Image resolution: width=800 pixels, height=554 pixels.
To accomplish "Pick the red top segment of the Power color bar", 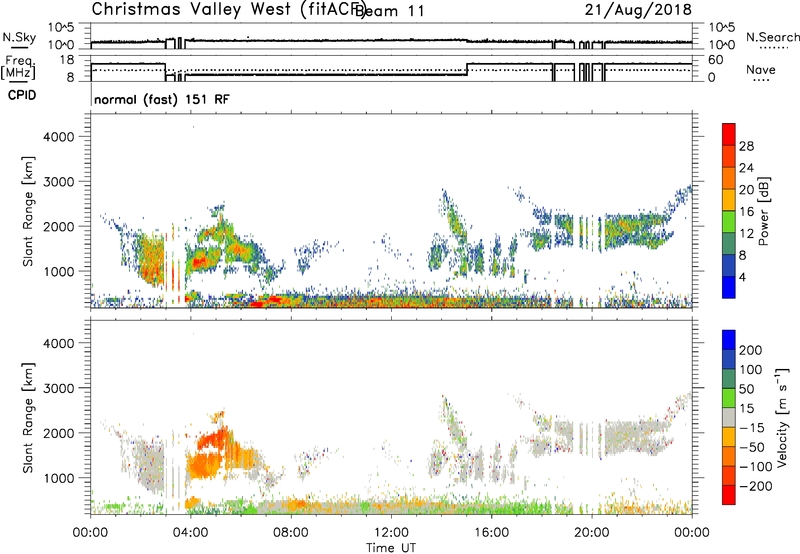I will pos(729,135).
